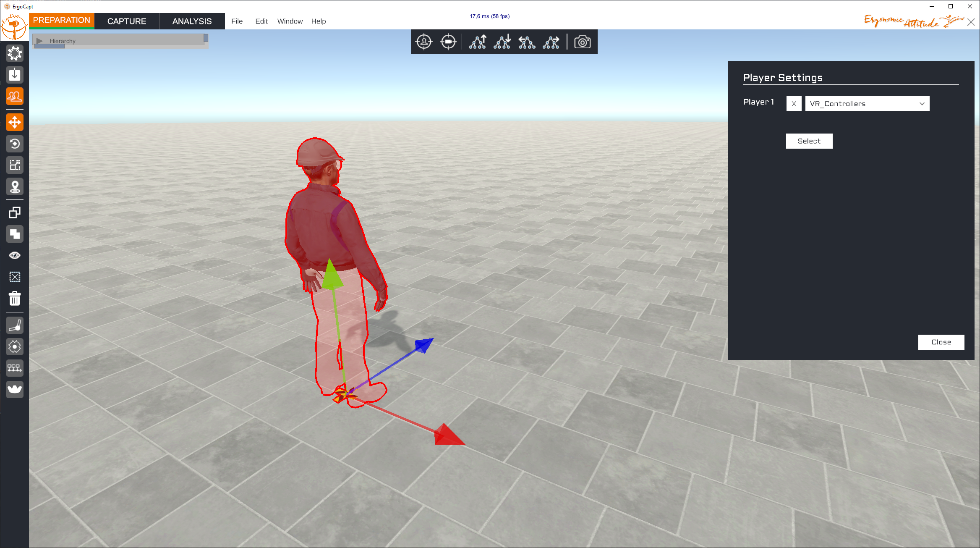Select hierarchy left-arrow icon
The image size is (980, 548).
point(527,42)
